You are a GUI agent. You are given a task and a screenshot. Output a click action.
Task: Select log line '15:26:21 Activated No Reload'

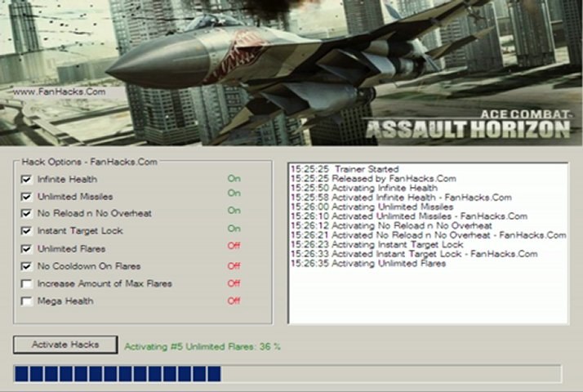(429, 235)
